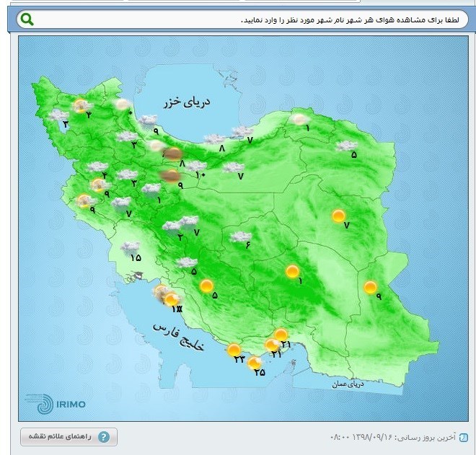The width and height of the screenshot is (476, 455).
Task: Click the خلیج فارس label on map
Action: pyautogui.click(x=179, y=336)
